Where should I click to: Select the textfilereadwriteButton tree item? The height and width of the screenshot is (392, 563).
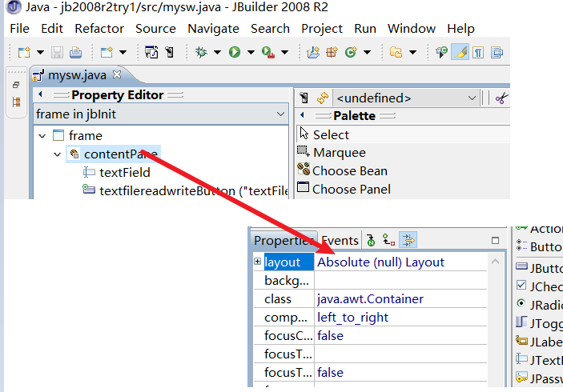pyautogui.click(x=194, y=190)
